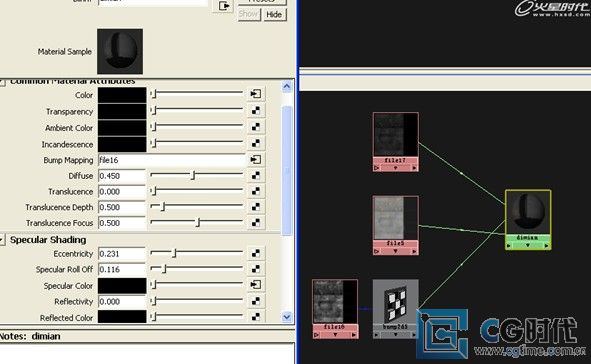Click inside the Notes text area

coord(146,353)
